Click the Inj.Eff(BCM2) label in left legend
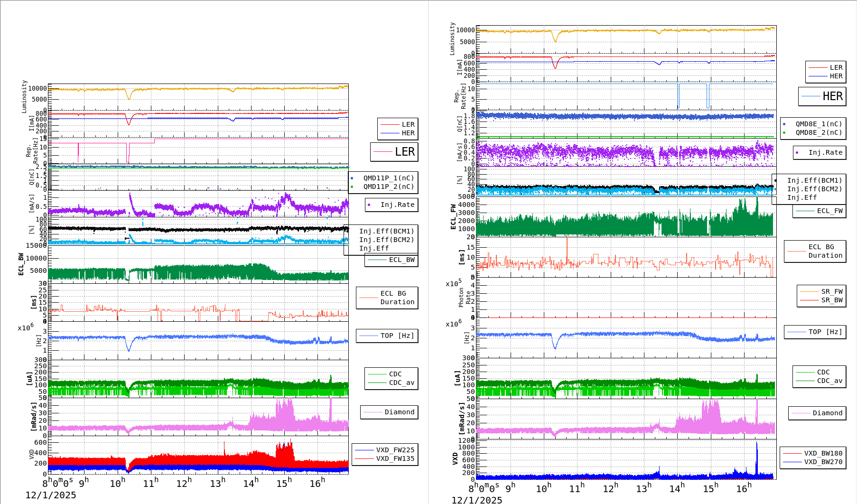The image size is (857, 504). pyautogui.click(x=386, y=240)
